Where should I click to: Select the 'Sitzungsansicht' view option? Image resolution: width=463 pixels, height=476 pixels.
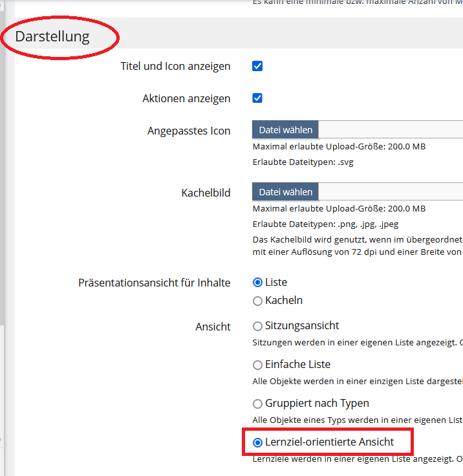click(x=258, y=326)
